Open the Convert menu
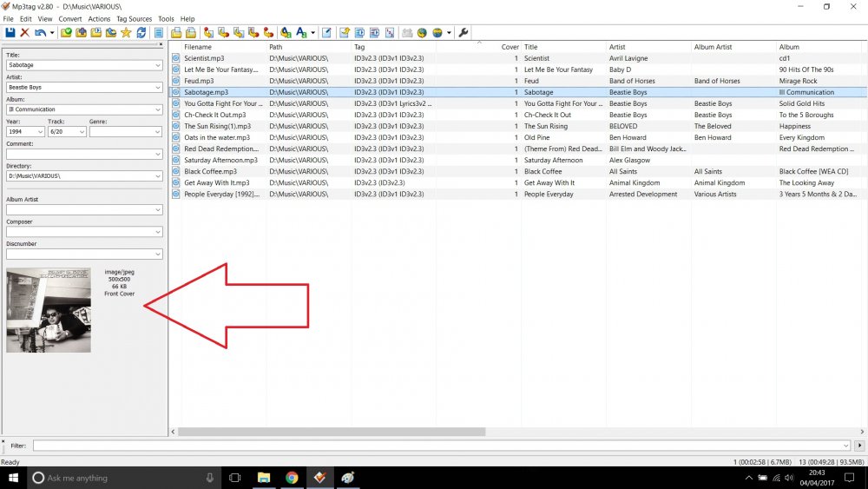 point(70,19)
